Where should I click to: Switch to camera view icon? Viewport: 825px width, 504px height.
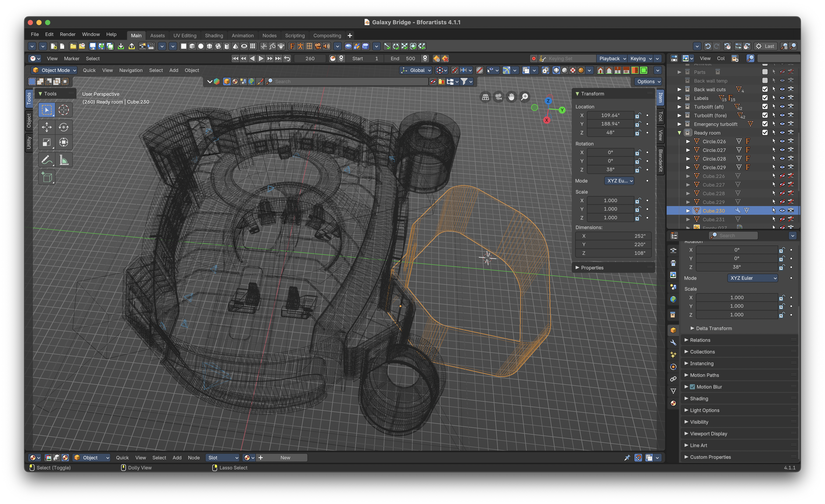pyautogui.click(x=499, y=97)
